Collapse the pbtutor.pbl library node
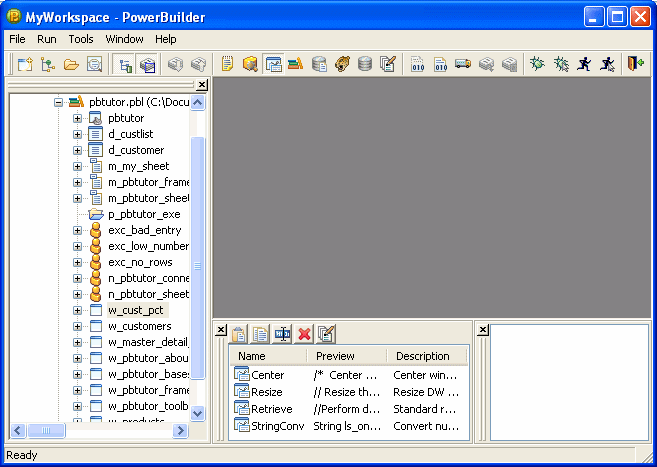 tap(59, 102)
